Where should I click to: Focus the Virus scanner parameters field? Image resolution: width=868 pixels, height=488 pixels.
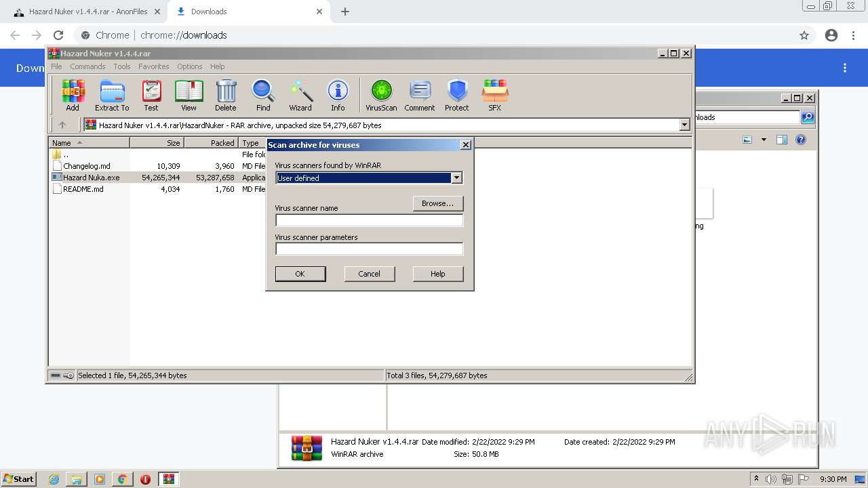point(369,249)
